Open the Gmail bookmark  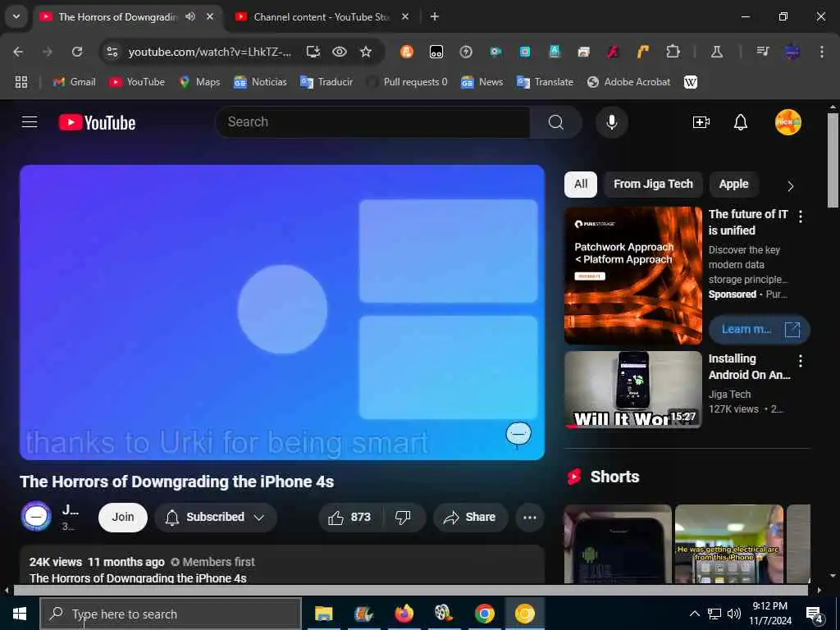[75, 82]
